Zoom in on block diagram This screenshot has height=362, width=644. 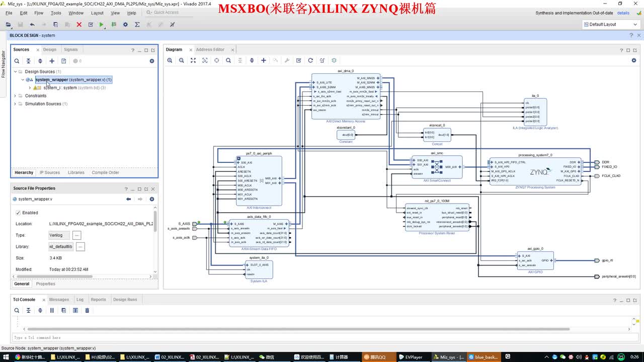pos(170,60)
